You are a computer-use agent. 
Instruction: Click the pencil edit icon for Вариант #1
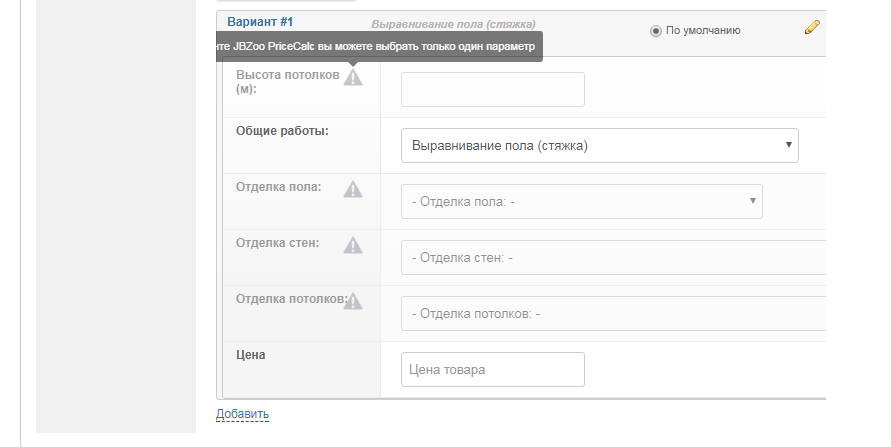tap(812, 28)
